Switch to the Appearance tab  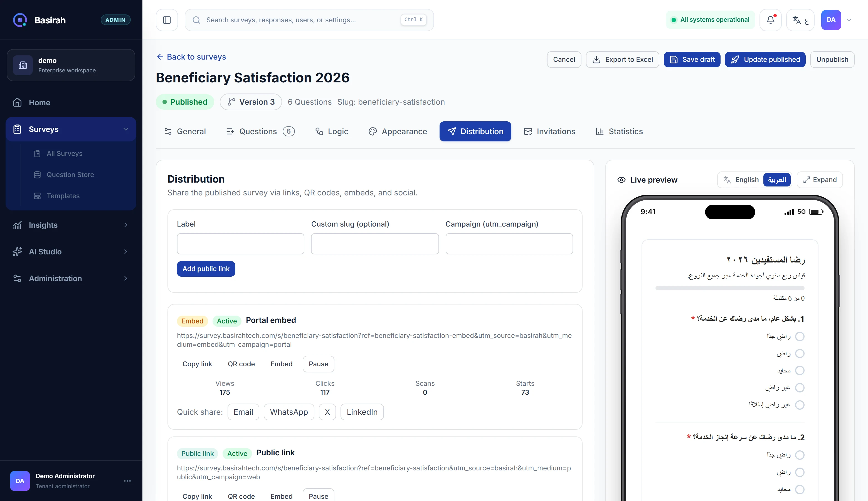coord(398,131)
